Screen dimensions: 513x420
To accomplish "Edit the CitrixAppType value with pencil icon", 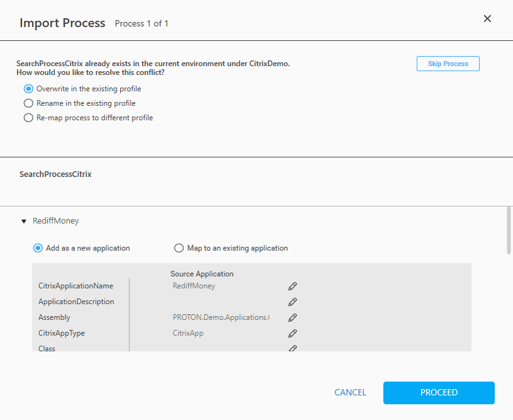I will (x=292, y=333).
